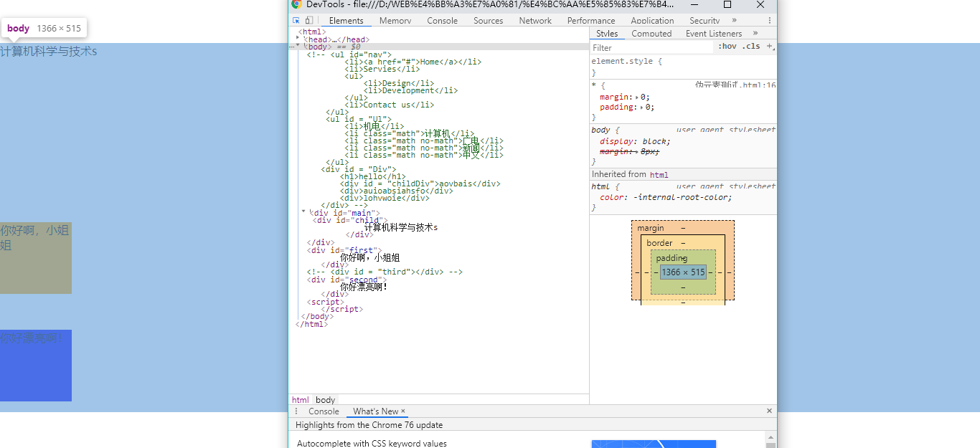Toggle the device toolbar icon
Screen dimensions: 980x448
coord(308,20)
